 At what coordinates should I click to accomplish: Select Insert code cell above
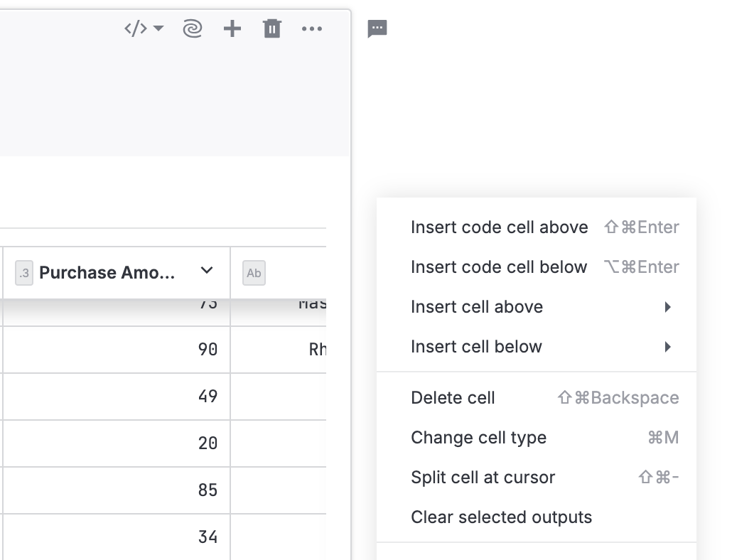(499, 227)
